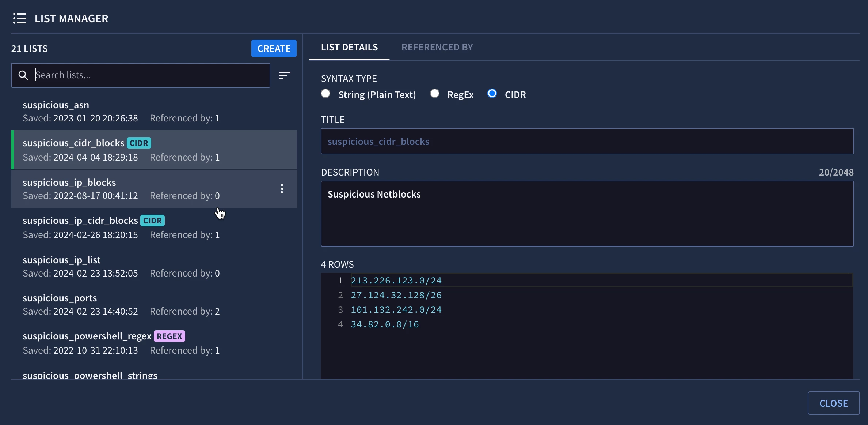The width and height of the screenshot is (868, 425).
Task: Click the Create button
Action: (274, 48)
